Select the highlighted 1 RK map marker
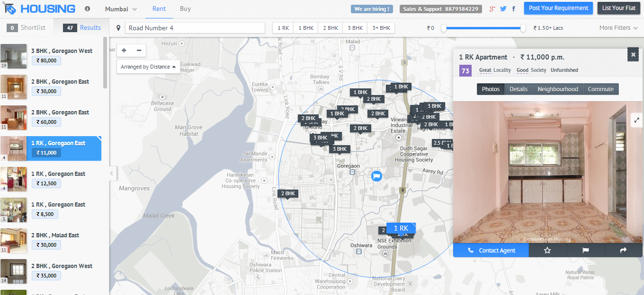The height and width of the screenshot is (295, 644). 401,229
